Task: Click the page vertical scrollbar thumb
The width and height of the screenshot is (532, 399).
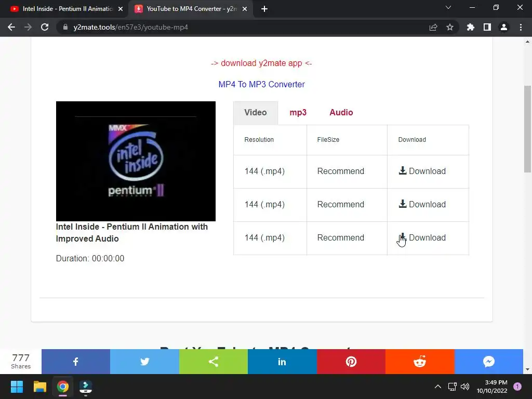Action: 527,129
